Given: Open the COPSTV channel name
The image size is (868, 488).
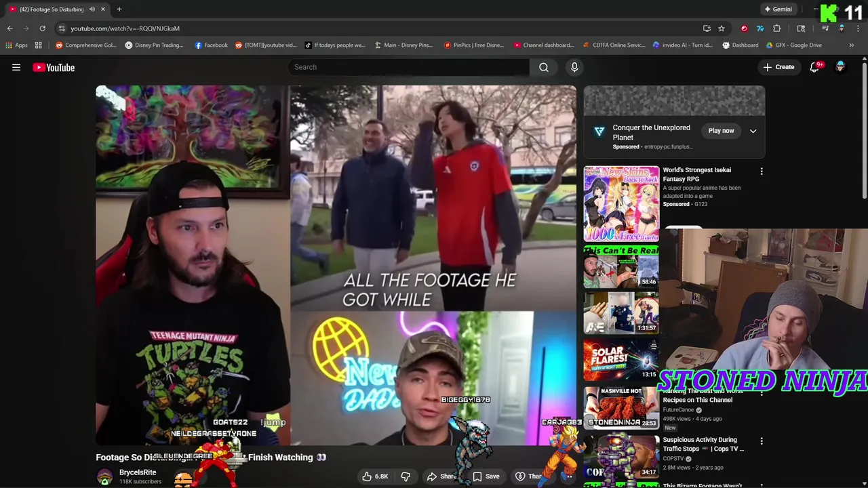Looking at the screenshot, I should pos(673,459).
